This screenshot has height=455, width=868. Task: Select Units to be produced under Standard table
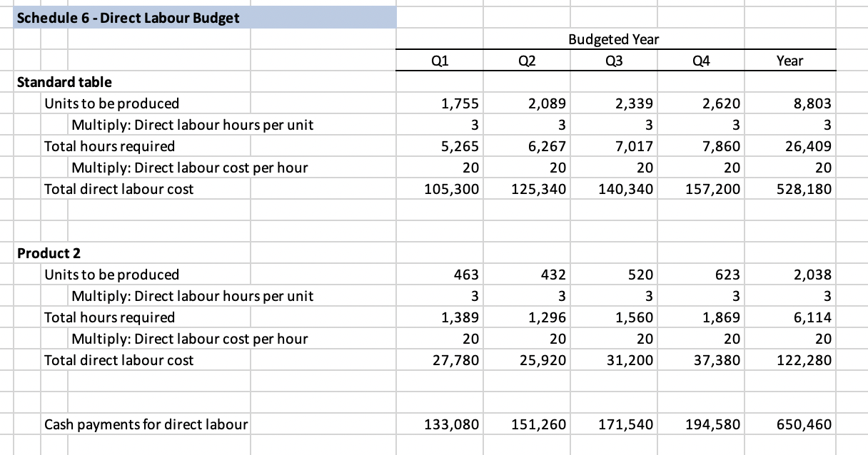pos(111,103)
